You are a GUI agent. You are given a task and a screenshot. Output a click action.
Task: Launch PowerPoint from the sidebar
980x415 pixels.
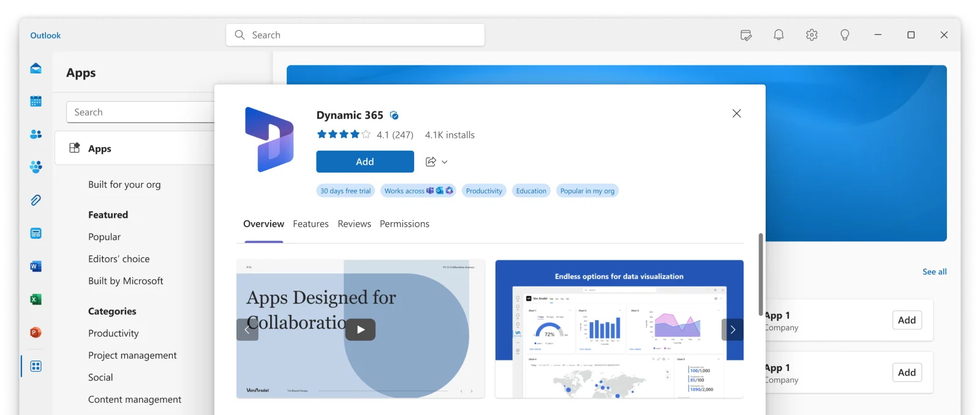pyautogui.click(x=36, y=332)
